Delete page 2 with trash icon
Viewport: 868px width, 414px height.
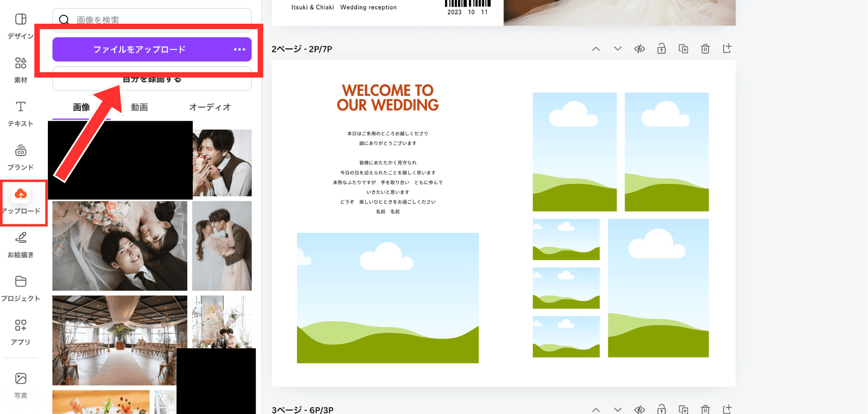tap(705, 49)
